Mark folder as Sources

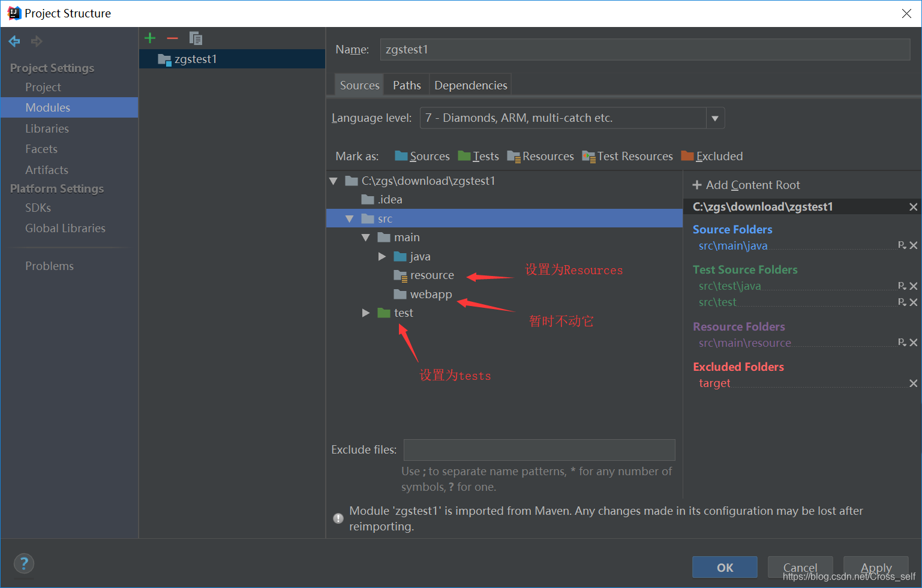[x=422, y=156]
